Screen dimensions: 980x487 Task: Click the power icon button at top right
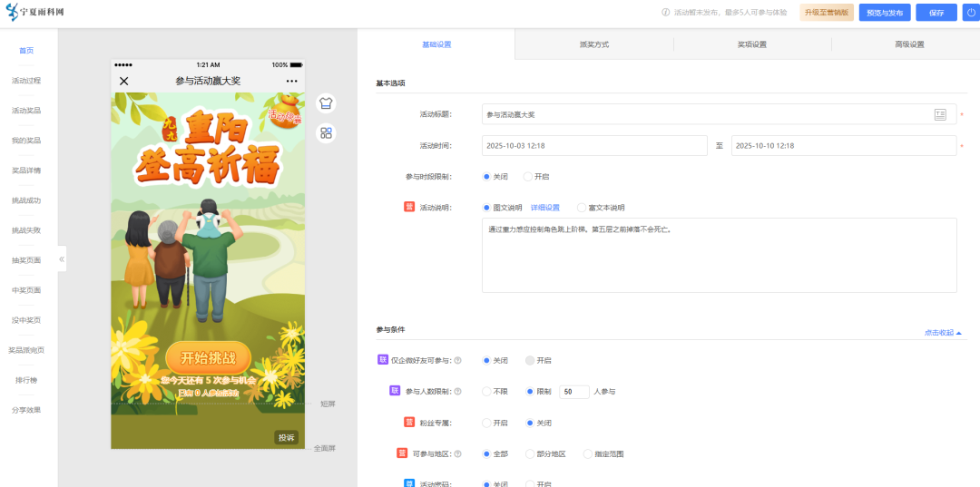point(971,13)
